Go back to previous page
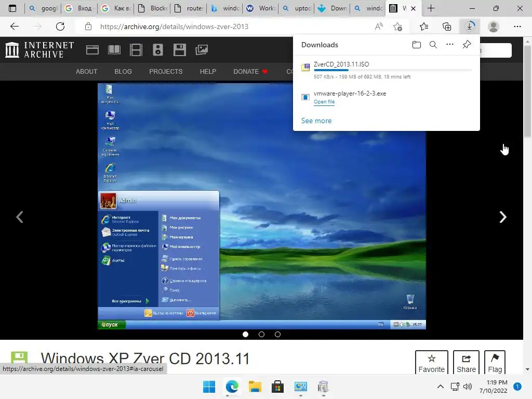This screenshot has width=532, height=399. pyautogui.click(x=14, y=26)
